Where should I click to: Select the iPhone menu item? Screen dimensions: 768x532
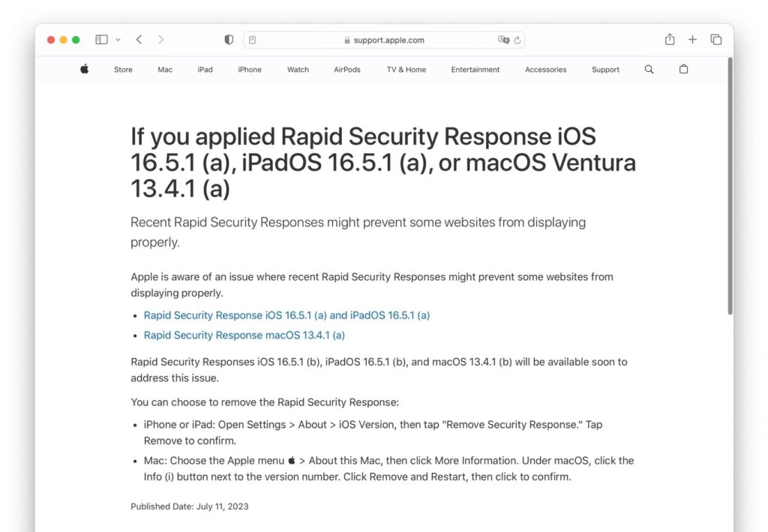coord(249,69)
